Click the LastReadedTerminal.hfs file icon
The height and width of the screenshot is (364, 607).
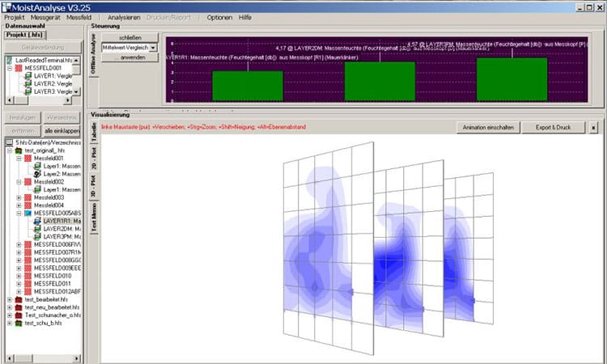pos(9,61)
